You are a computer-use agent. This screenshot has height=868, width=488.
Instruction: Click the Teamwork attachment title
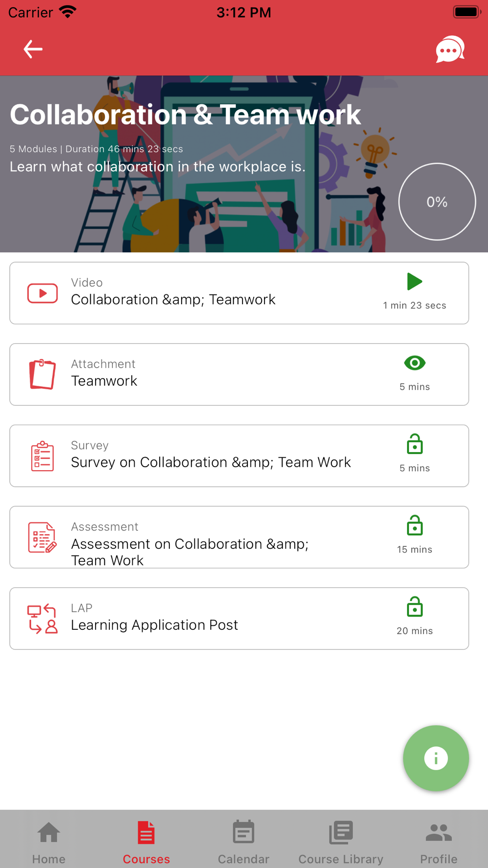click(104, 381)
